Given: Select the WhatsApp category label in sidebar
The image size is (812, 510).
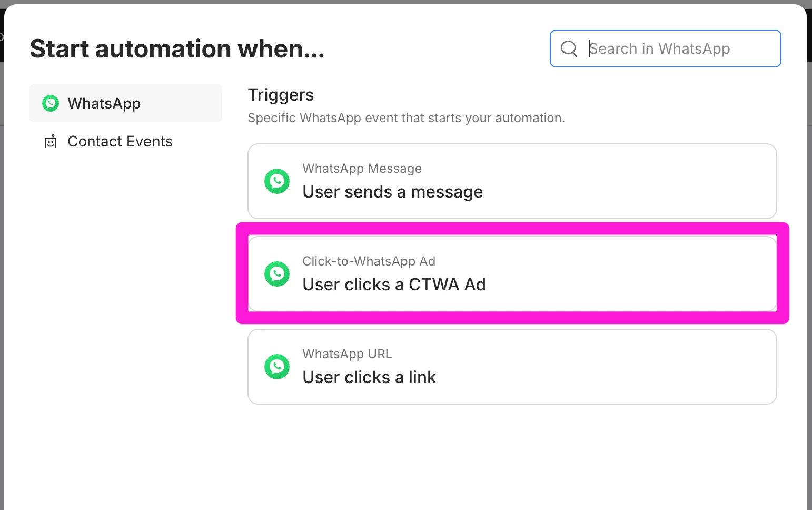Looking at the screenshot, I should pos(104,103).
